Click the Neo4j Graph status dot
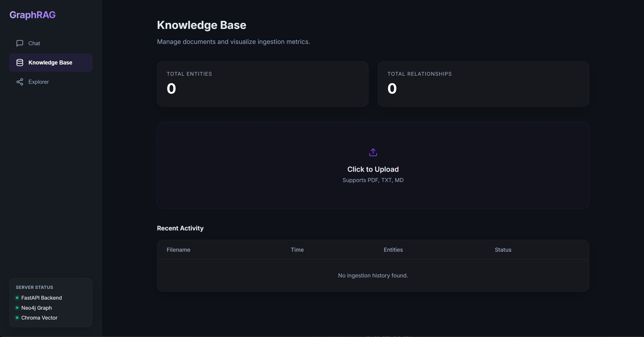 [17, 308]
